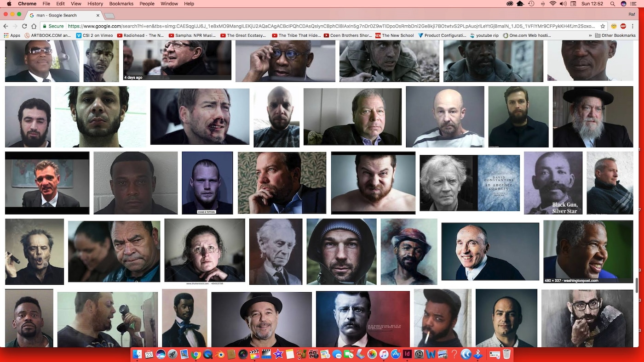Click the Home button in Chrome toolbar
This screenshot has height=362, width=644.
tap(34, 26)
